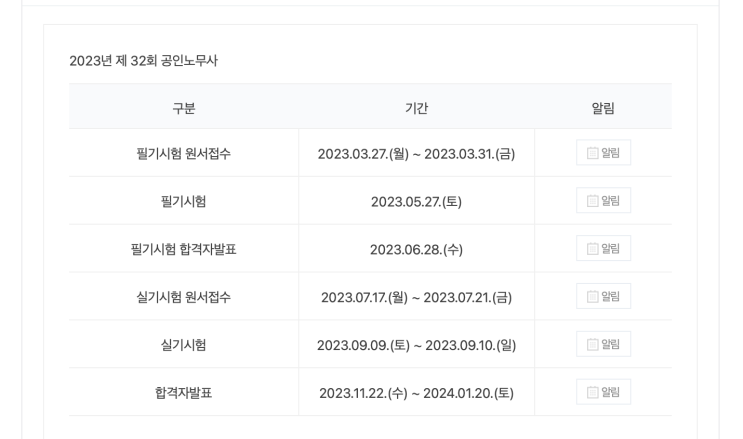This screenshot has height=439, width=743.
Task: Click the 알림 icon for 필기시험 합격자발표
Action: (603, 249)
